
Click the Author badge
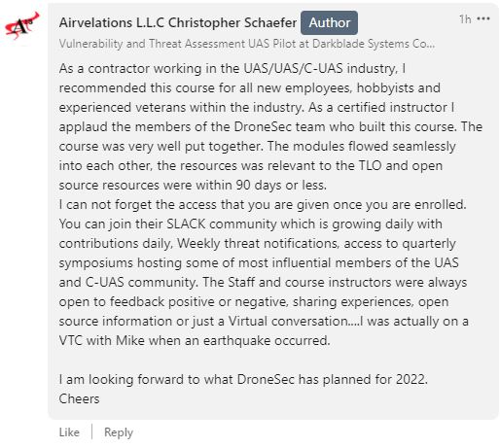click(329, 22)
